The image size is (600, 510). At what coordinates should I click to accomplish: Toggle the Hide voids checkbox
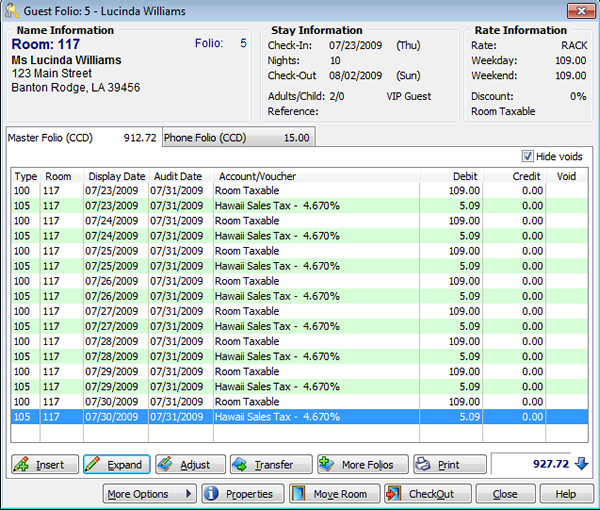coord(528,157)
